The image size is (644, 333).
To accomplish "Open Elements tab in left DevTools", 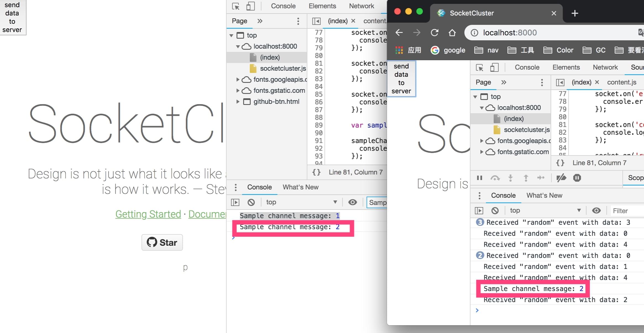I will 322,6.
